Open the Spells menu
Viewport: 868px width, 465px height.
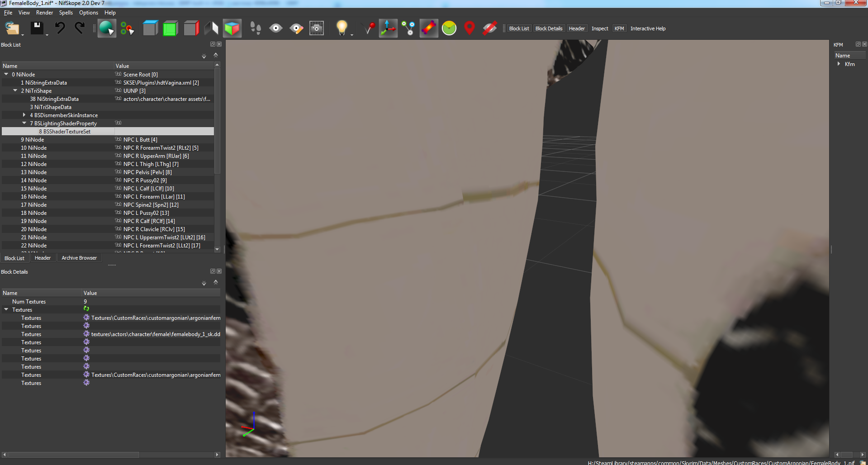(66, 12)
